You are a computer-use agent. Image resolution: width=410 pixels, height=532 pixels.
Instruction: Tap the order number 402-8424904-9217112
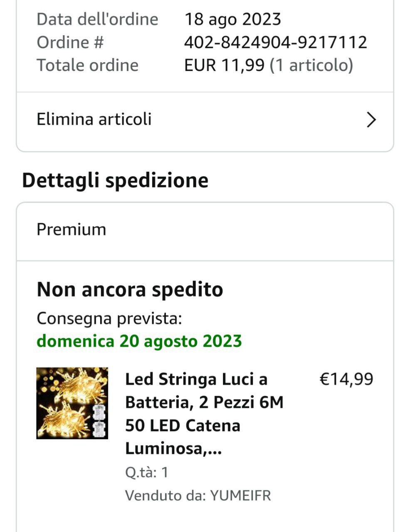click(x=275, y=42)
